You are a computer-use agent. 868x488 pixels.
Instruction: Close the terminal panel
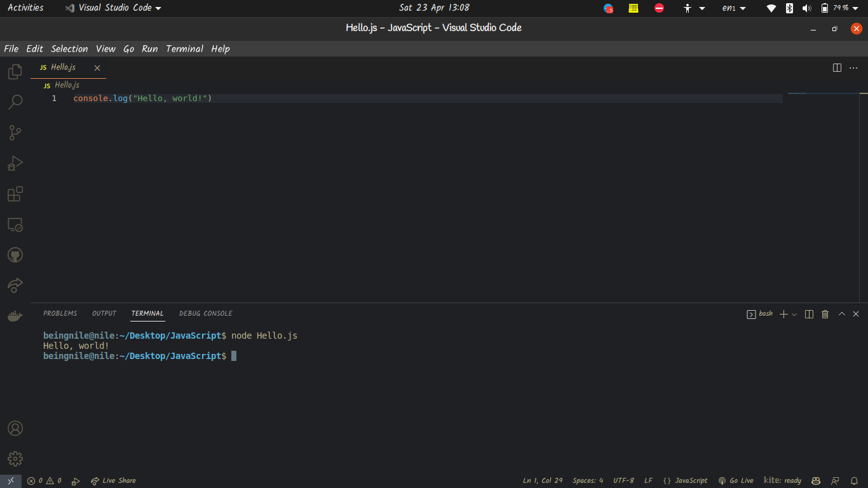(856, 314)
